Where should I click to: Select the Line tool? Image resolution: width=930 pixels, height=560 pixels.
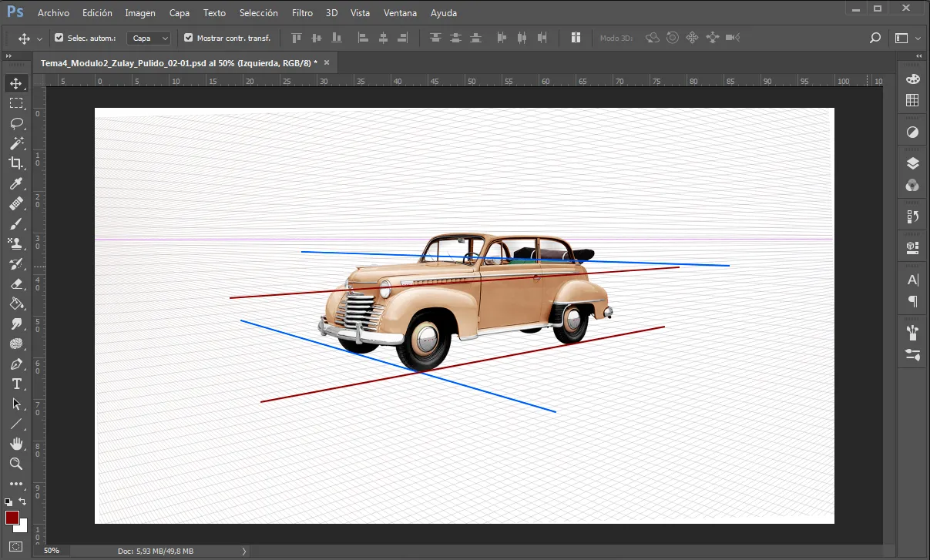16,424
